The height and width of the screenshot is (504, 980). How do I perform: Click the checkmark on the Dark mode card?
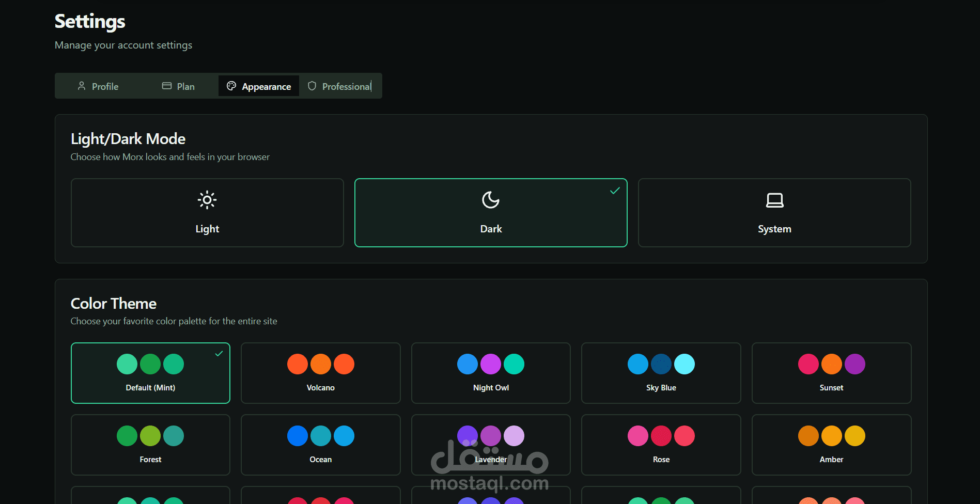(615, 191)
